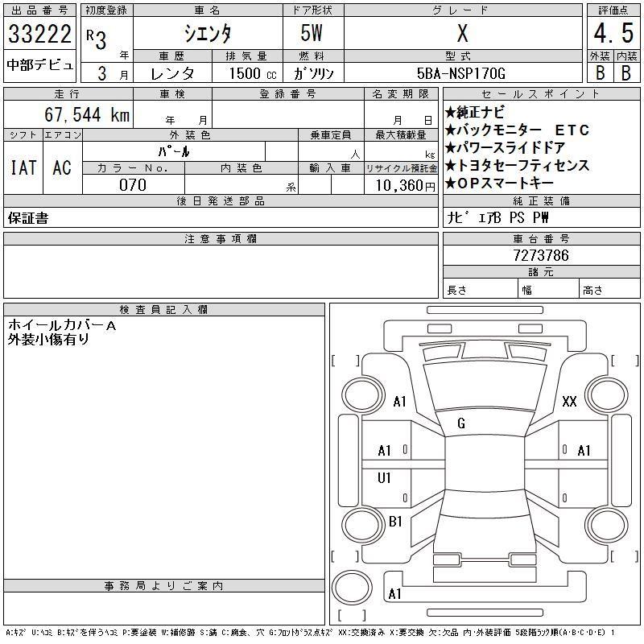The image size is (644, 644).
Task: Click the B1 mark on the diagram
Action: coord(395,522)
